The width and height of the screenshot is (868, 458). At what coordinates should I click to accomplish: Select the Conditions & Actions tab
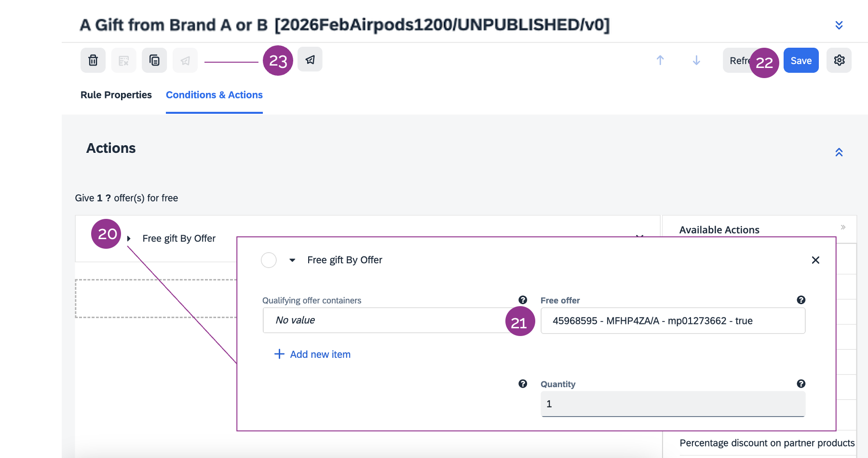pyautogui.click(x=214, y=95)
